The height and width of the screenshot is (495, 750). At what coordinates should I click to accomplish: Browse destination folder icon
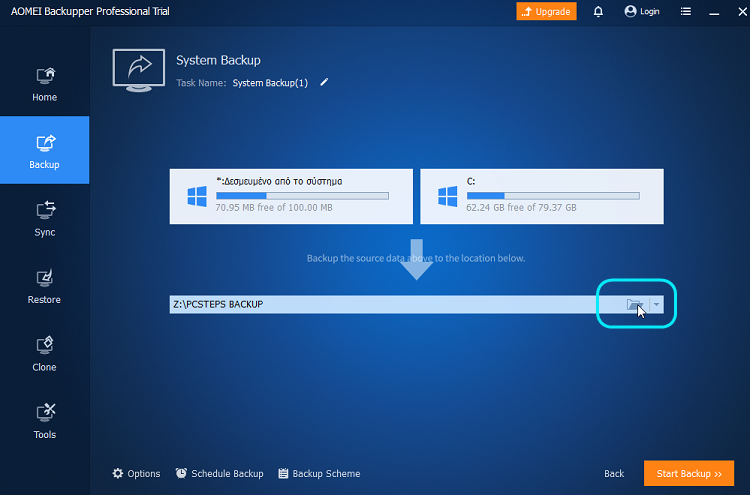[634, 304]
